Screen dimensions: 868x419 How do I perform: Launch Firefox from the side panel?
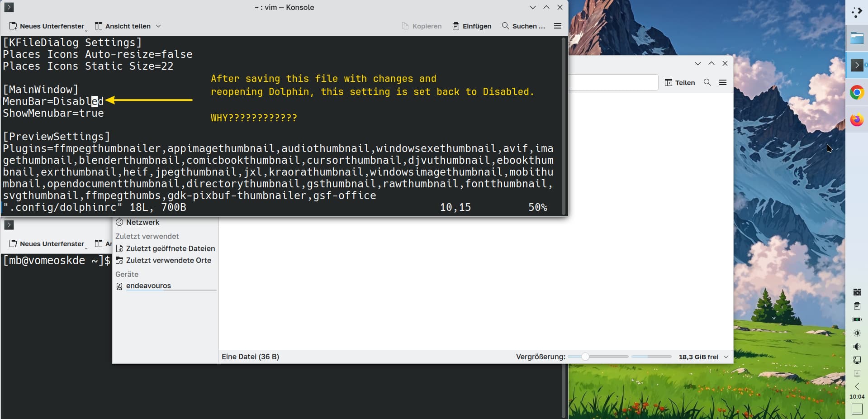click(x=857, y=120)
